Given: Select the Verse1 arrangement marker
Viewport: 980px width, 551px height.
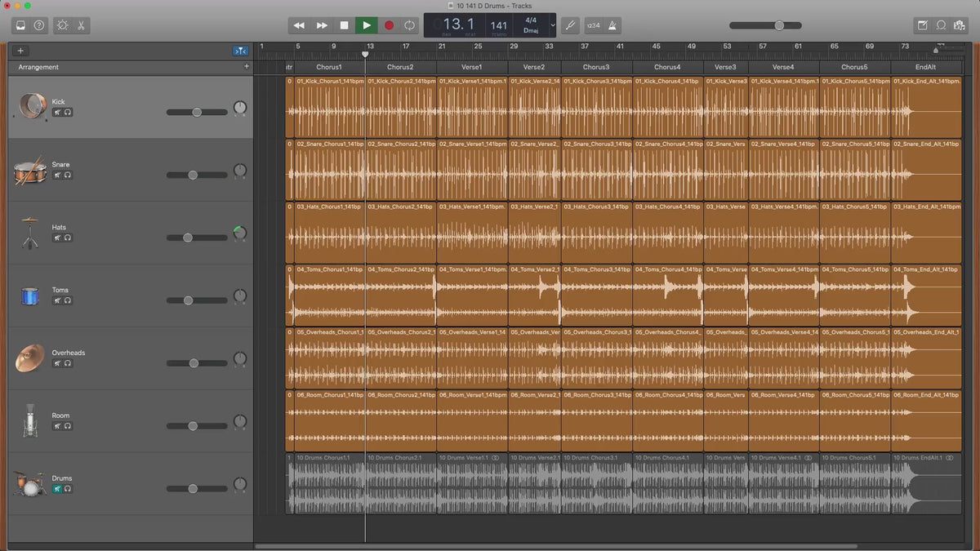Looking at the screenshot, I should click(x=471, y=67).
